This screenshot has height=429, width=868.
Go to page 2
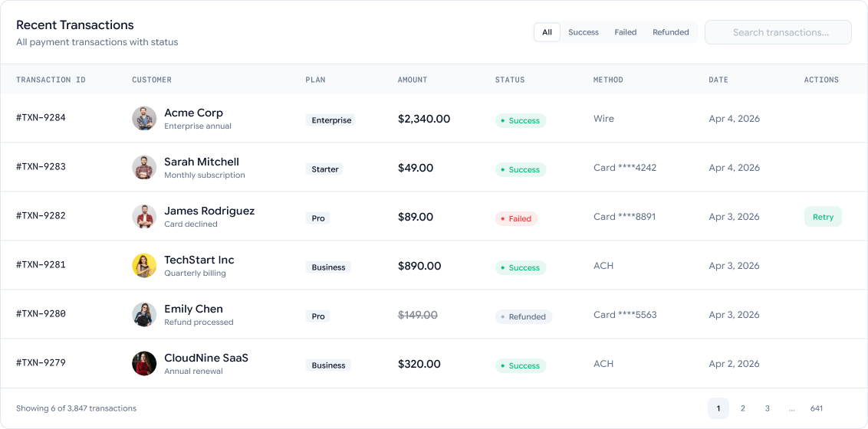click(742, 408)
